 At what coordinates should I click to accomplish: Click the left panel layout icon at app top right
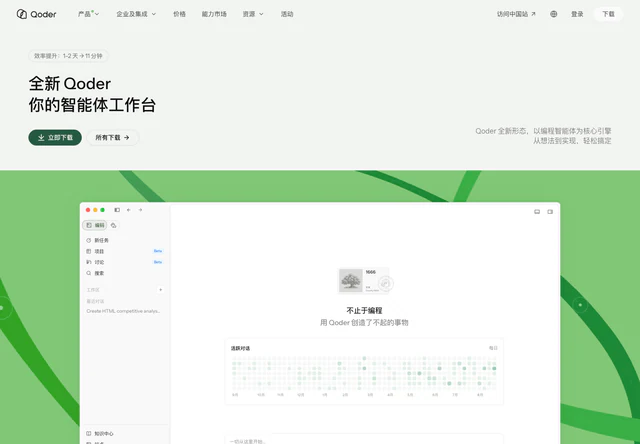pos(537,211)
